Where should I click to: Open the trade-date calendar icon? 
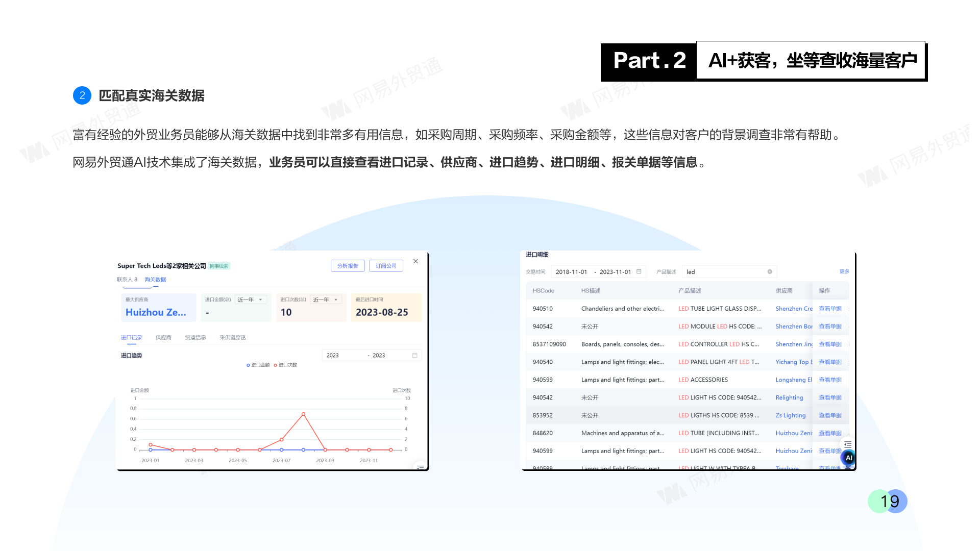(639, 272)
